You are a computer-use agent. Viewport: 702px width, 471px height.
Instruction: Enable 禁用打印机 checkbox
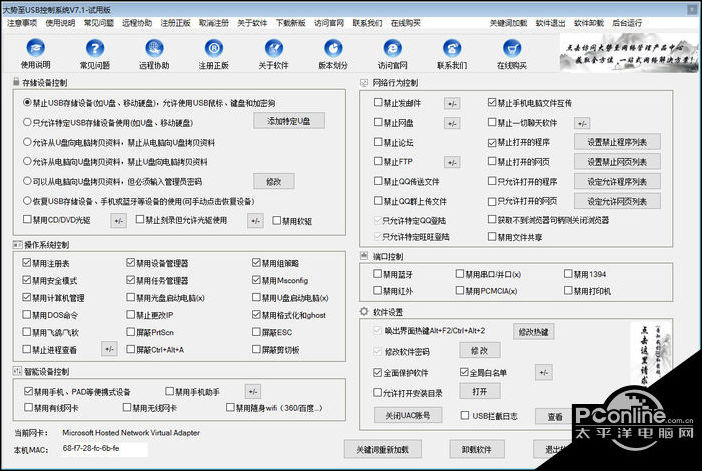(x=568, y=291)
